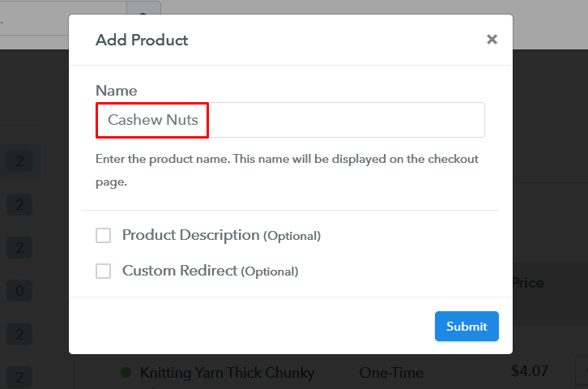588x389 pixels.
Task: Click the Product Description label text
Action: coord(190,235)
